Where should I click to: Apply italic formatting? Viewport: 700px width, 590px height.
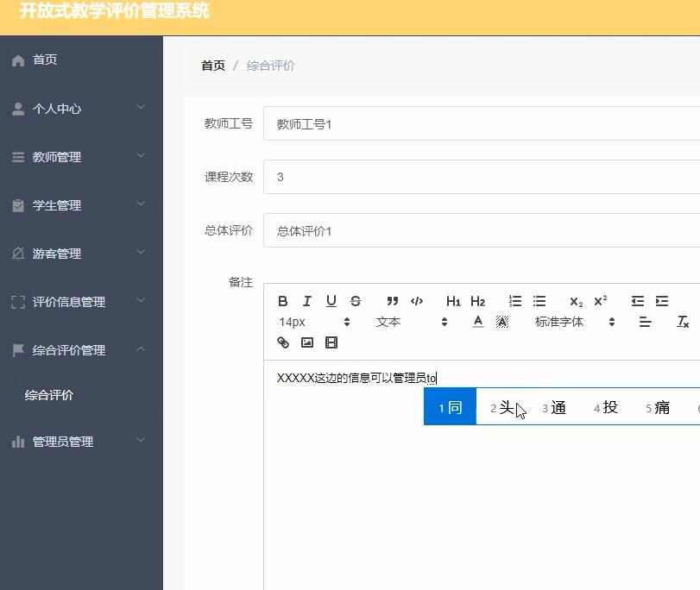[x=306, y=301]
